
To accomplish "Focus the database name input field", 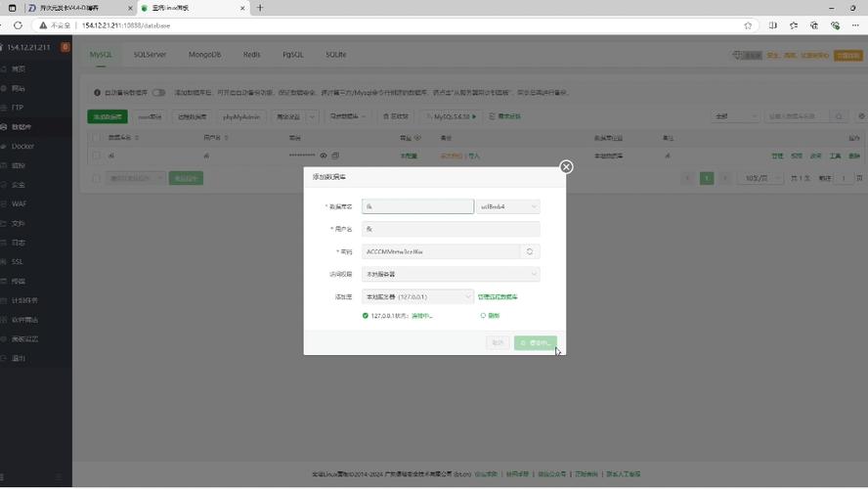I will (418, 206).
